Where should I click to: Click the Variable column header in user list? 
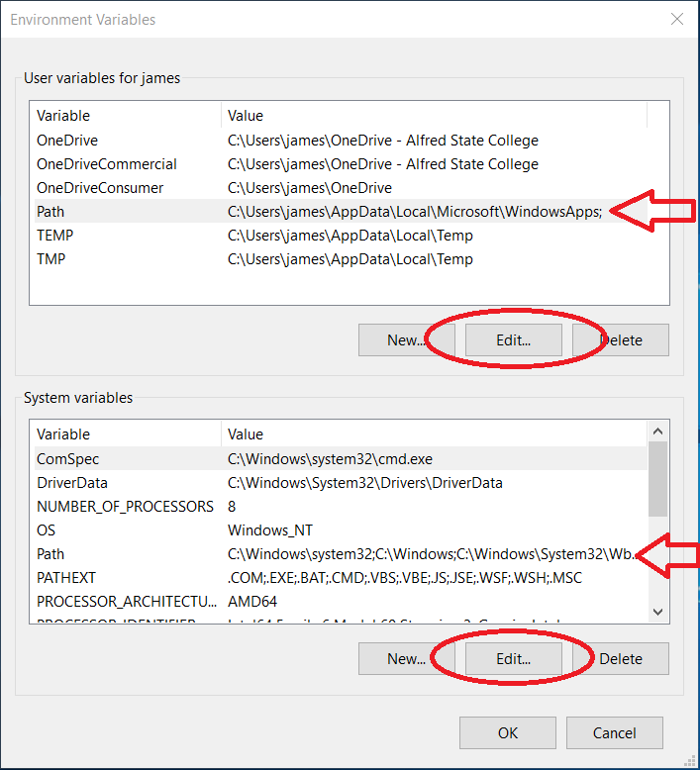tap(126, 116)
